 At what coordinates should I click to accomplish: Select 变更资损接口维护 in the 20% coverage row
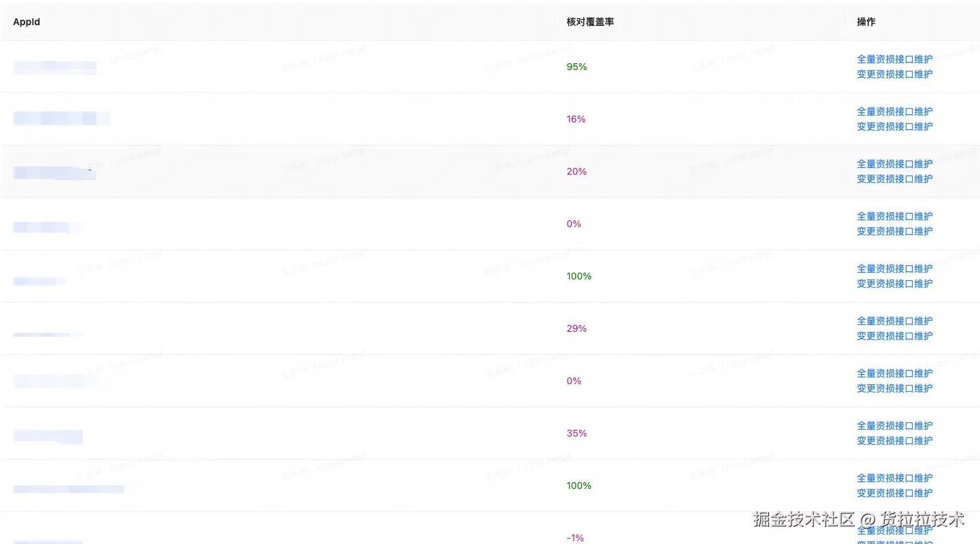point(894,179)
